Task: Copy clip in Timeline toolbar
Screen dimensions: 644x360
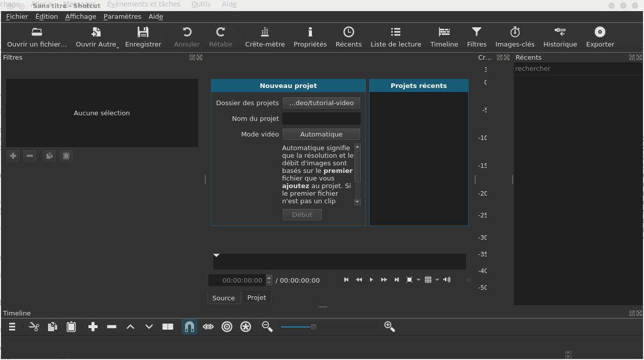Action: [x=53, y=327]
